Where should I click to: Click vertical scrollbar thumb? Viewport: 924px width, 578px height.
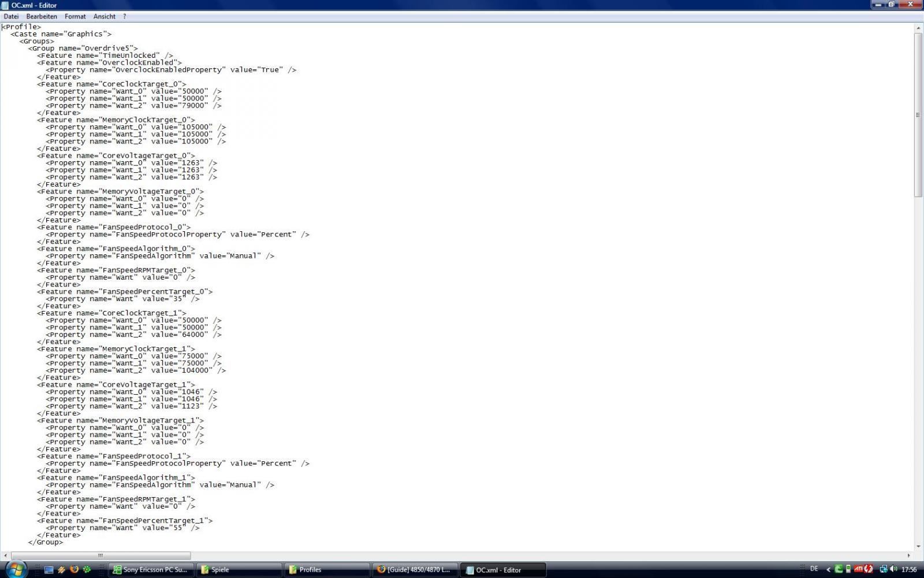918,115
